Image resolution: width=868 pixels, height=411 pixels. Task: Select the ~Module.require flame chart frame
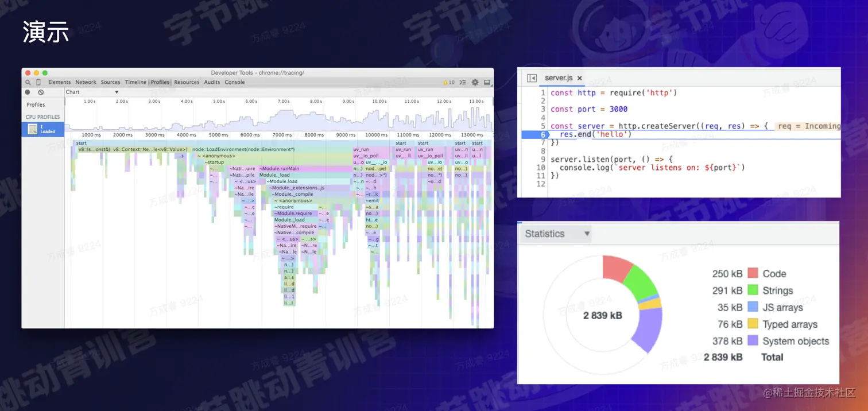coord(295,214)
